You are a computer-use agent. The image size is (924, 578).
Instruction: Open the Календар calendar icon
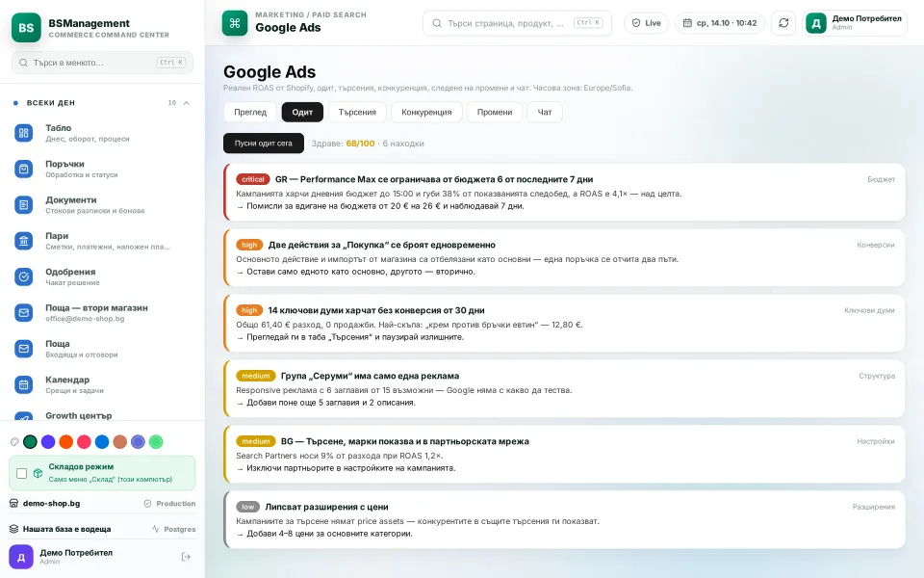[23, 384]
